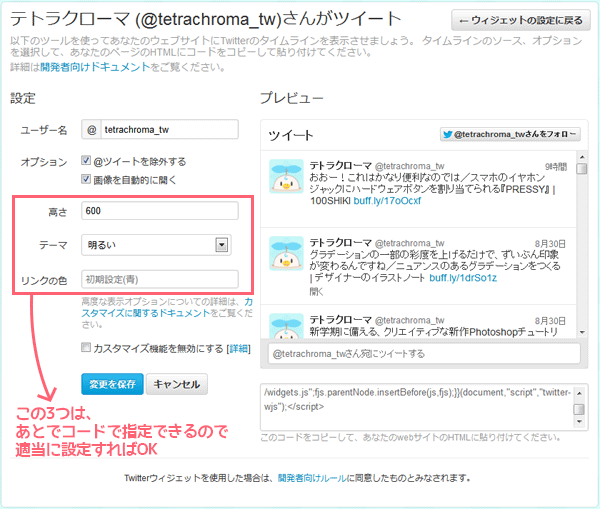Click the theme dropdown arrow button
This screenshot has width=600, height=509.
[x=222, y=245]
